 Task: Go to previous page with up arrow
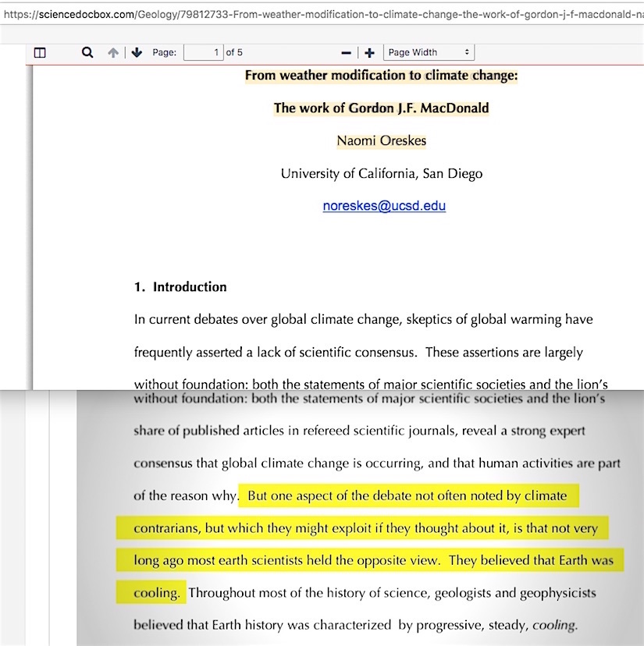[x=113, y=53]
